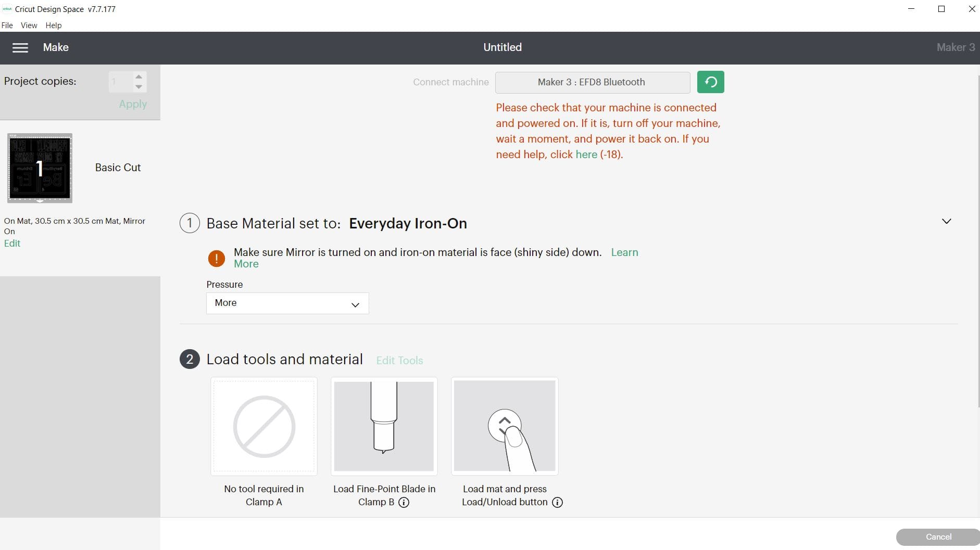
Task: Click the no-tool Clamp A image
Action: point(264,426)
